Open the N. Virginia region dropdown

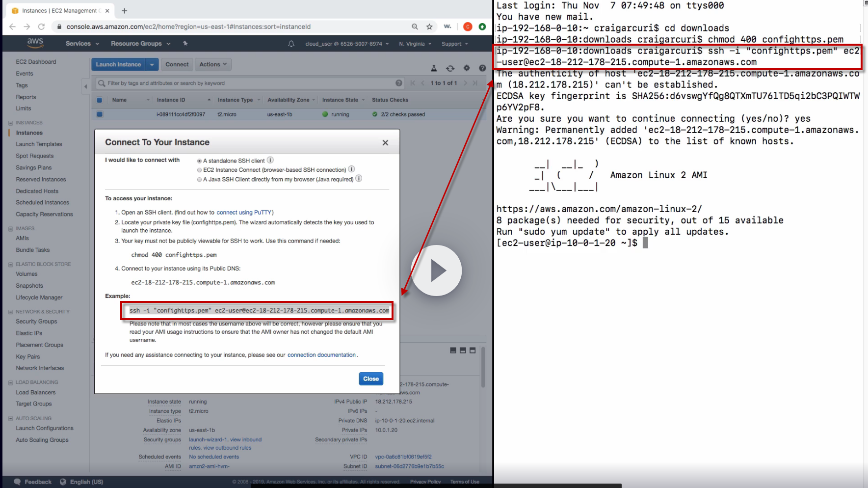point(415,44)
